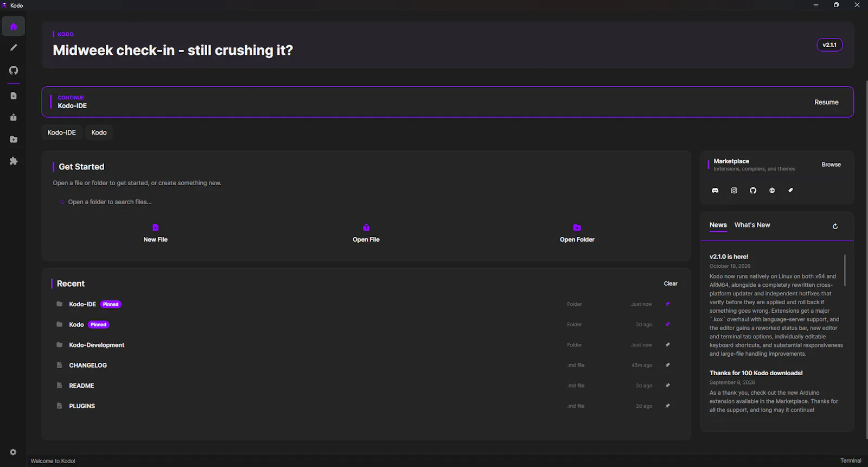Viewport: 868px width, 467px height.
Task: Create a New File from Get Started
Action: tap(155, 233)
